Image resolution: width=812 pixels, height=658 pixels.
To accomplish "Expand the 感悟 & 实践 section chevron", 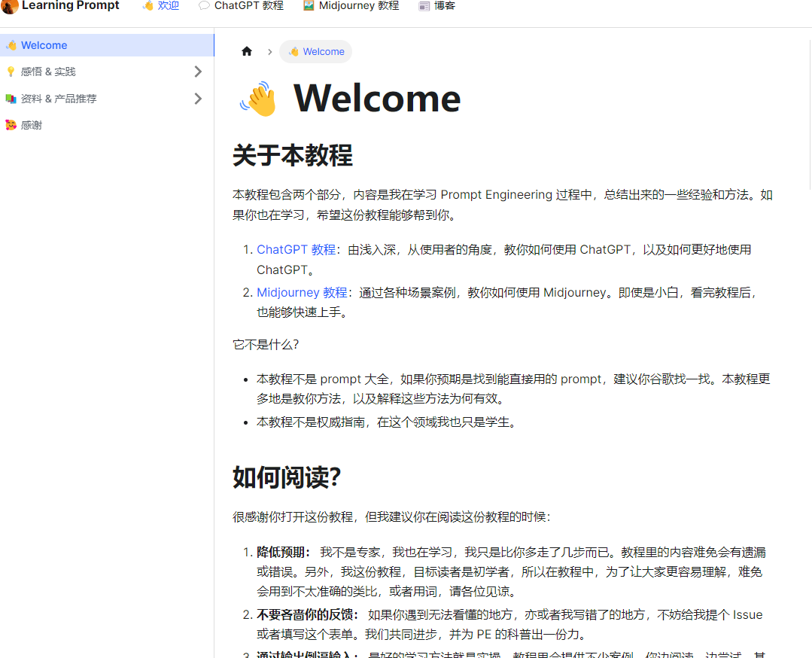I will pos(198,72).
